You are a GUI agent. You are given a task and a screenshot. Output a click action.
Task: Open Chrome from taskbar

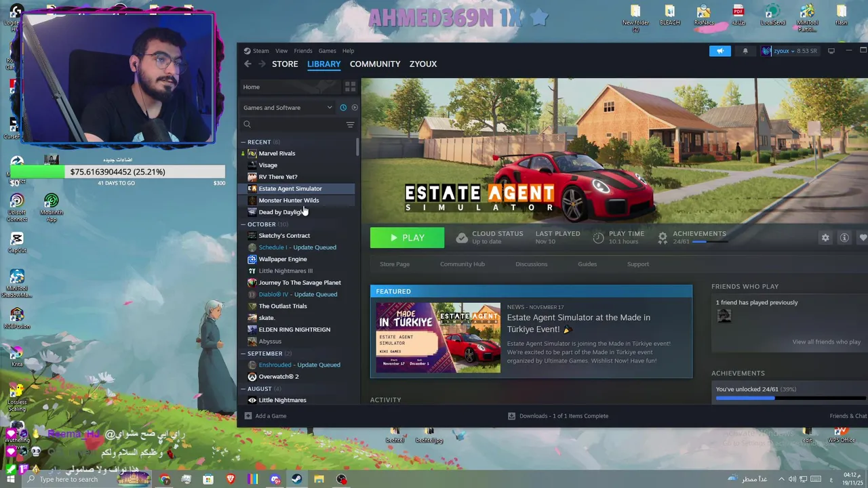pos(165,479)
